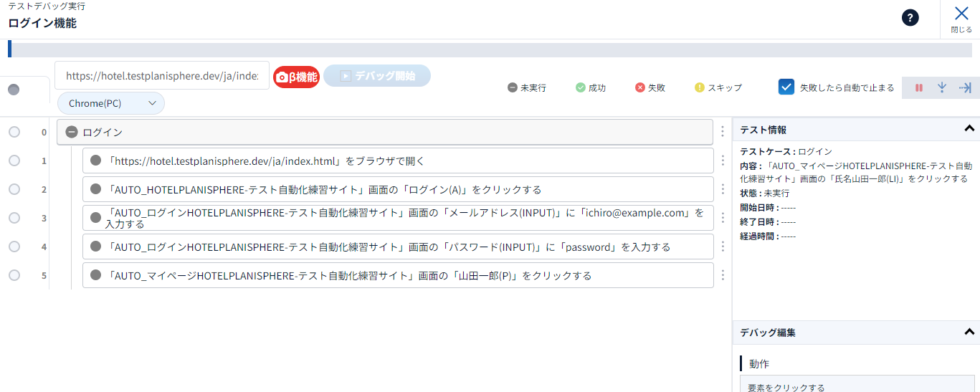The width and height of the screenshot is (980, 392).
Task: Open more options for パスワード step
Action: pyautogui.click(x=723, y=247)
